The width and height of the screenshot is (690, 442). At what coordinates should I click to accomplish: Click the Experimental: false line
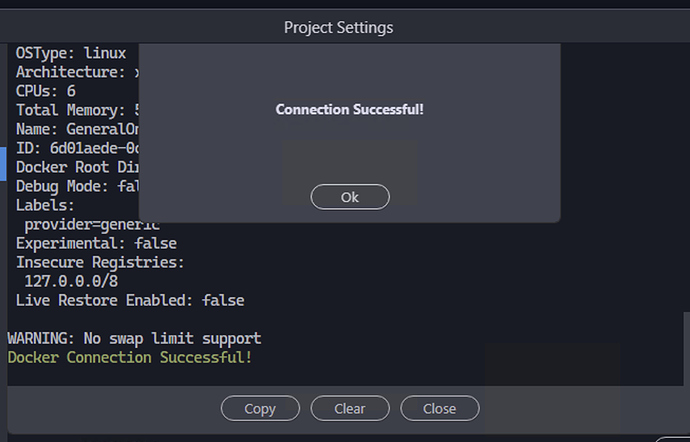pyautogui.click(x=96, y=243)
